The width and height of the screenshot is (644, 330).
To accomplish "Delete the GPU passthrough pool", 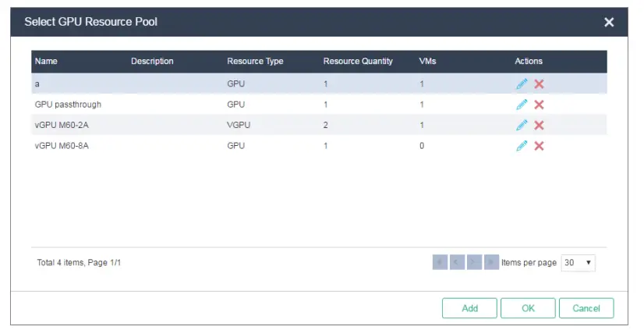I will point(539,105).
